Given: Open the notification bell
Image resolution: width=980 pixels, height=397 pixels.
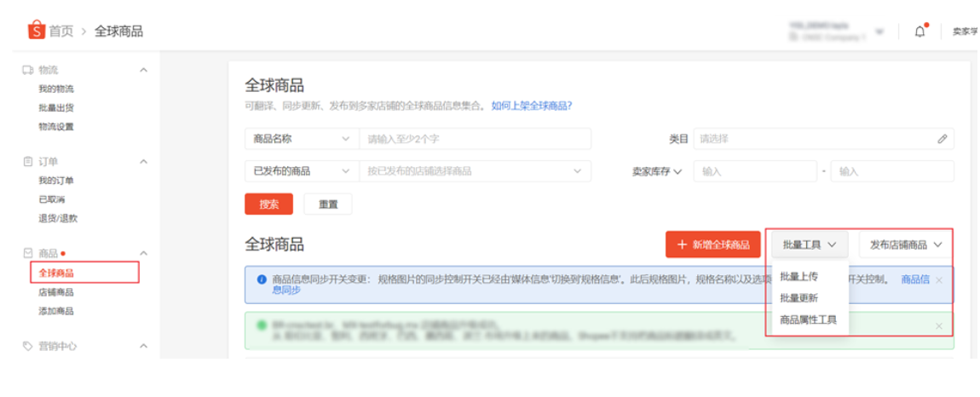Looking at the screenshot, I should pos(919,32).
